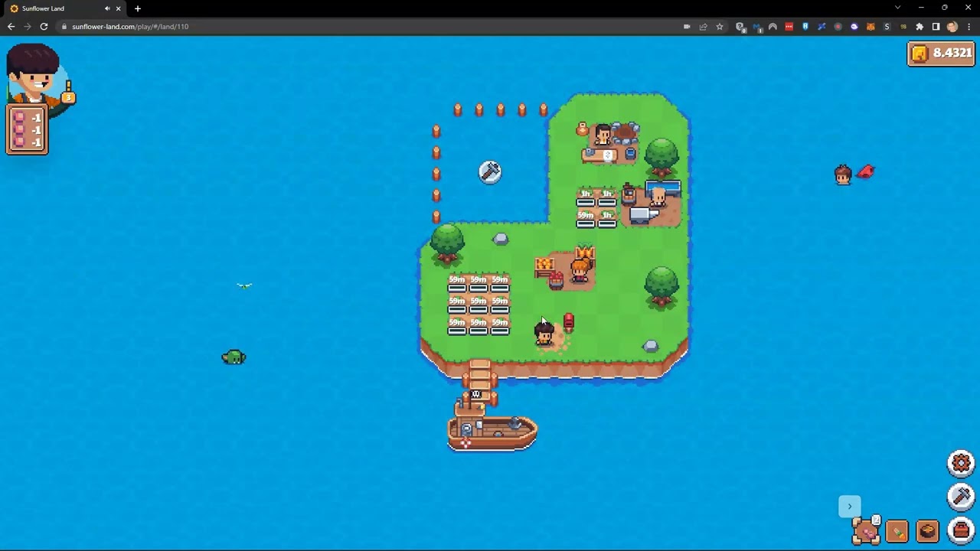Select the soup bowl inventory slot
This screenshot has width=980, height=551.
tap(927, 530)
